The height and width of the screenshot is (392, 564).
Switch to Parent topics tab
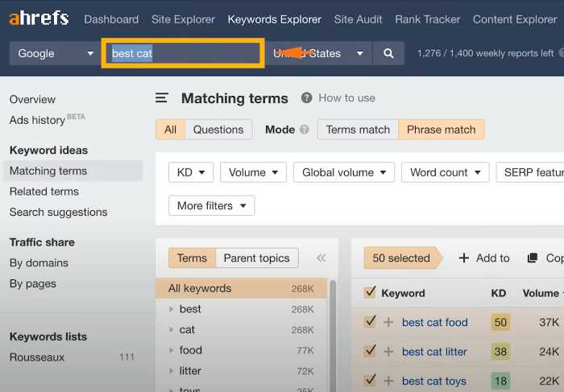[257, 258]
